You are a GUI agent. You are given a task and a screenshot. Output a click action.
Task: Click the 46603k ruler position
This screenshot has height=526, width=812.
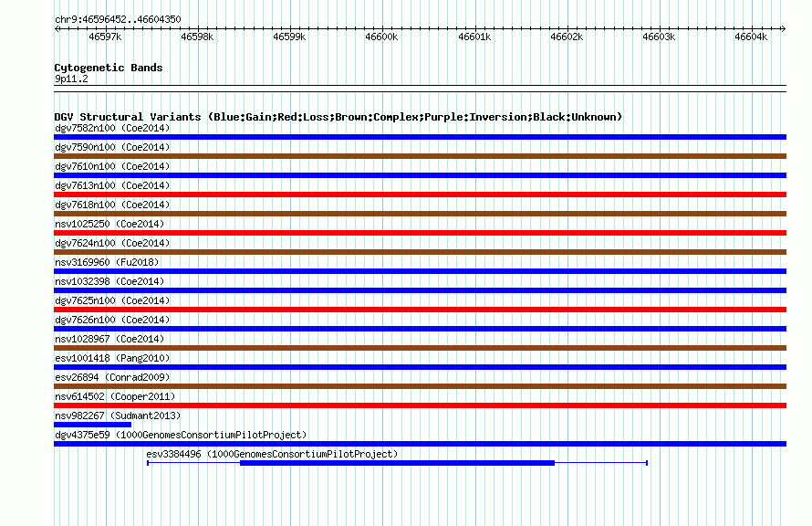coord(659,37)
